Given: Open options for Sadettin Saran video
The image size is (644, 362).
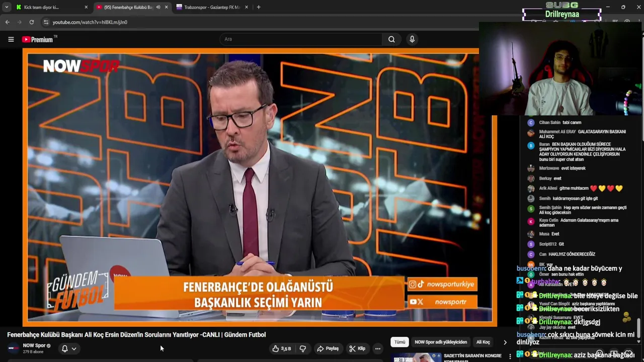Looking at the screenshot, I should coord(510,356).
